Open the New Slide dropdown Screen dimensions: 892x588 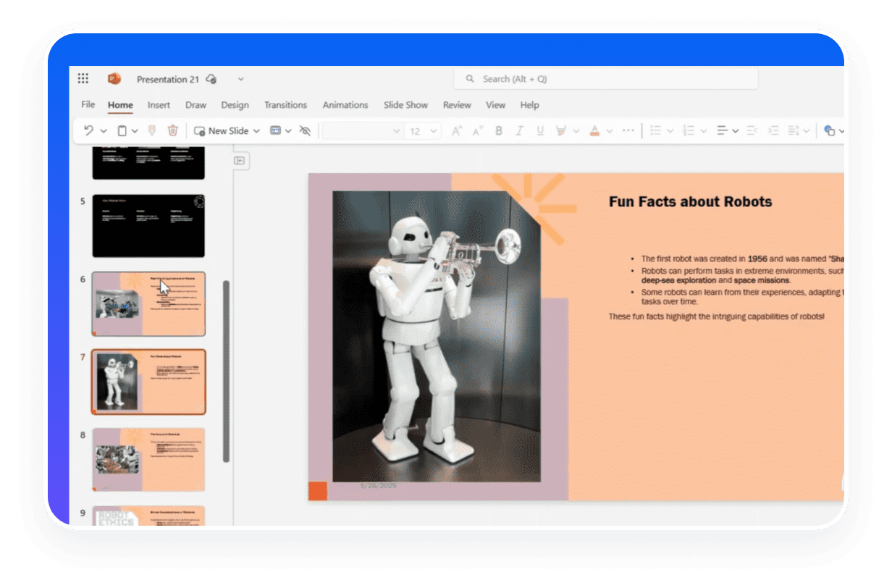256,131
